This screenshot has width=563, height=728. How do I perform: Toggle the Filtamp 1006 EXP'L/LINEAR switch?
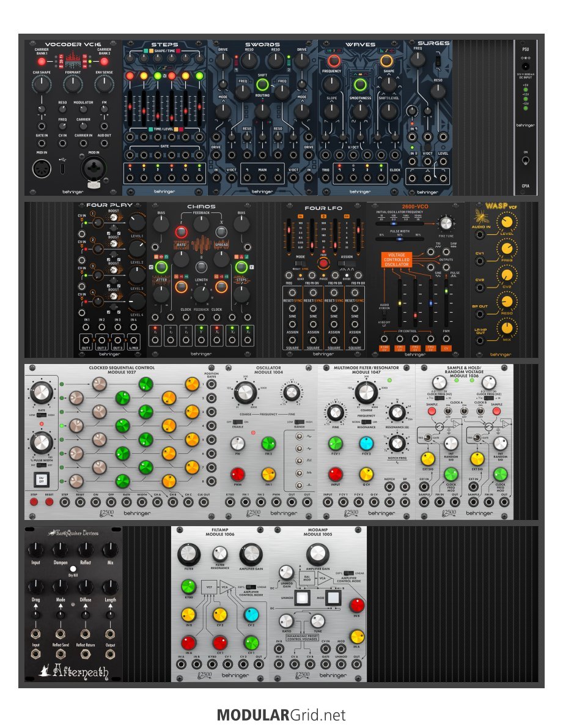(251, 587)
